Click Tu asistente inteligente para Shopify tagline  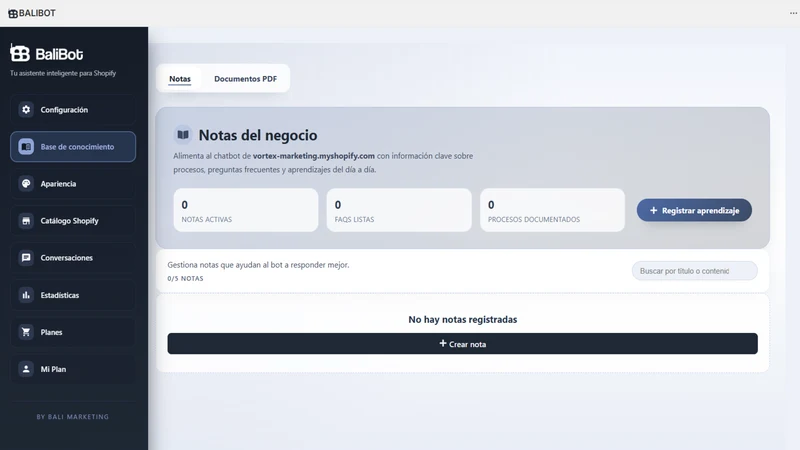pyautogui.click(x=63, y=73)
